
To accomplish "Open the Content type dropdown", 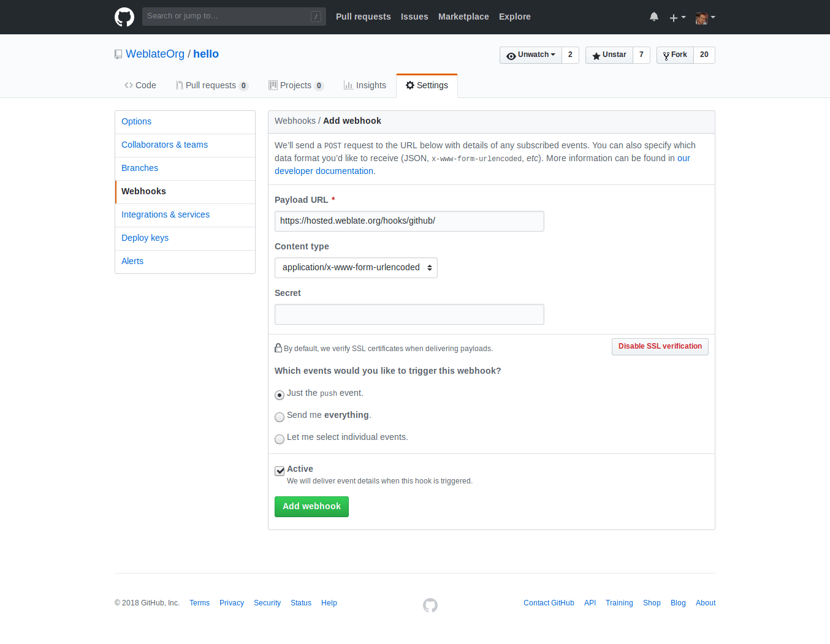I will (356, 268).
